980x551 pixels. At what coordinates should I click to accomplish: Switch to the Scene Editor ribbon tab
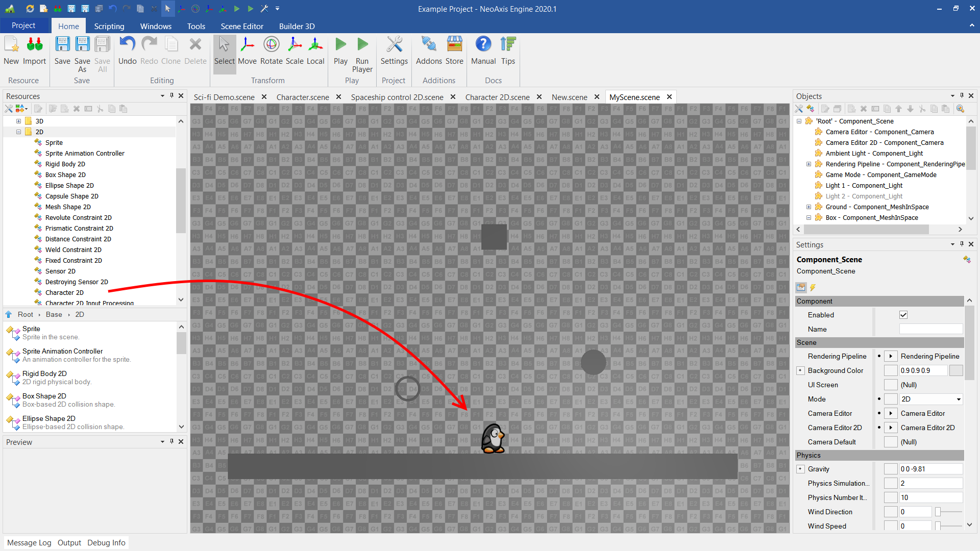click(242, 26)
